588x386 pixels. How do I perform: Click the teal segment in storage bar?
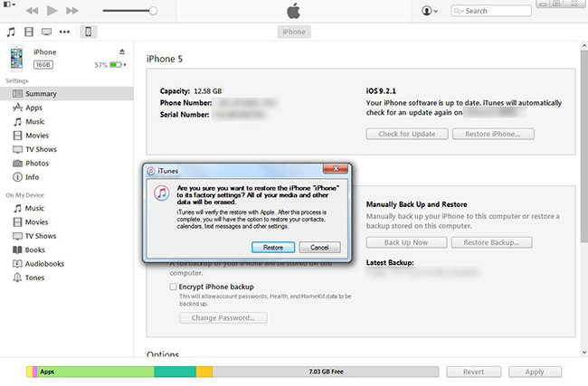click(175, 372)
